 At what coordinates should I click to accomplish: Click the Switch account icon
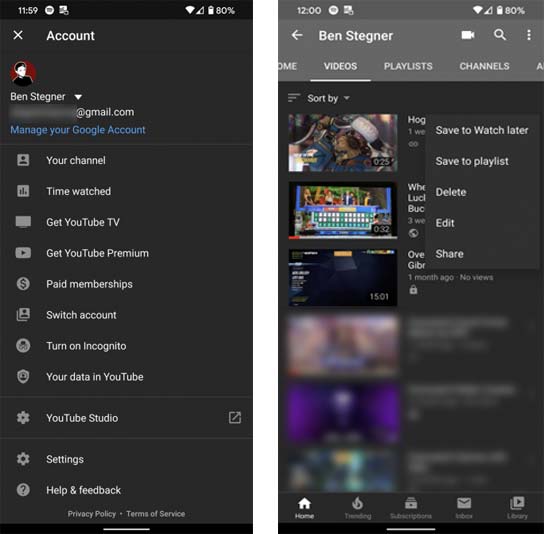click(23, 314)
